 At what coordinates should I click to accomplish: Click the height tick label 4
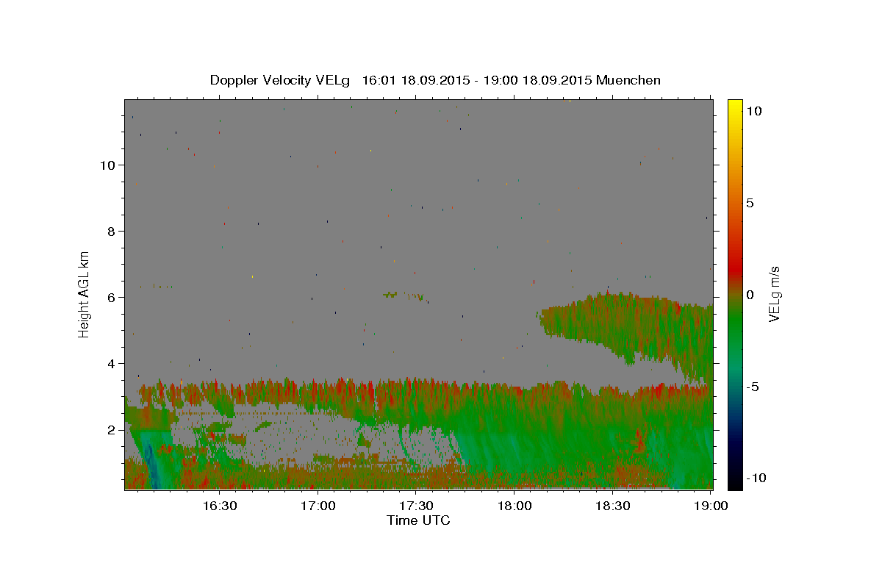[x=111, y=363]
